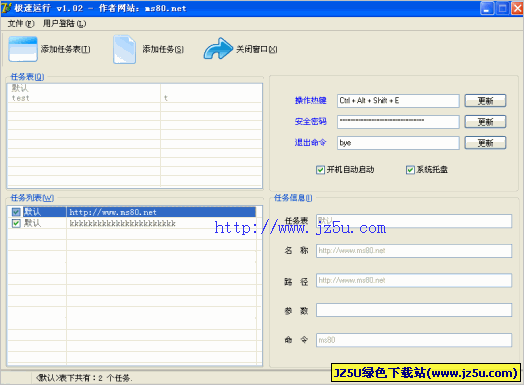Click the 任务表 field in 任务信息
This screenshot has width=524, height=385.
tap(414, 221)
